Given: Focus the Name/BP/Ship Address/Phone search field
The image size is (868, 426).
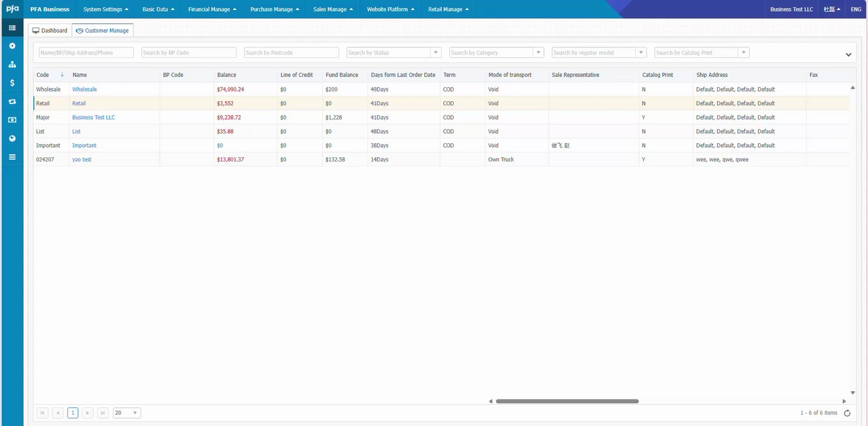Looking at the screenshot, I should point(86,53).
